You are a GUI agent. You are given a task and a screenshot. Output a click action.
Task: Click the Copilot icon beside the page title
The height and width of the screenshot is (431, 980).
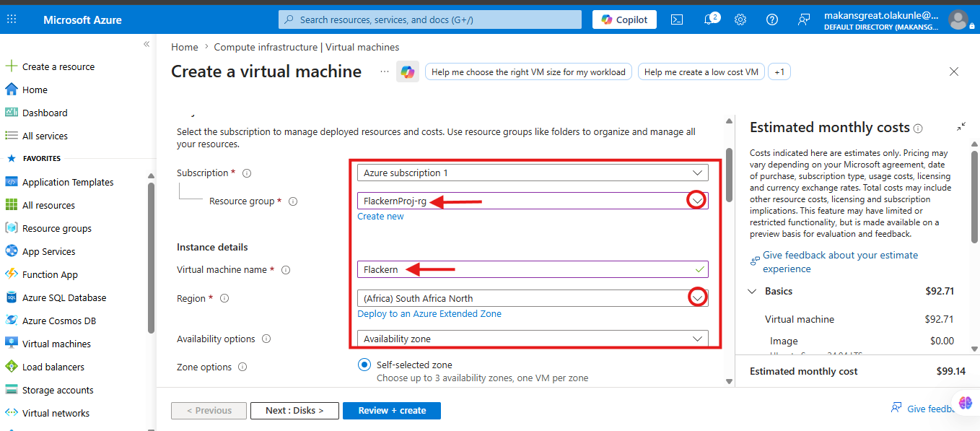(x=408, y=71)
